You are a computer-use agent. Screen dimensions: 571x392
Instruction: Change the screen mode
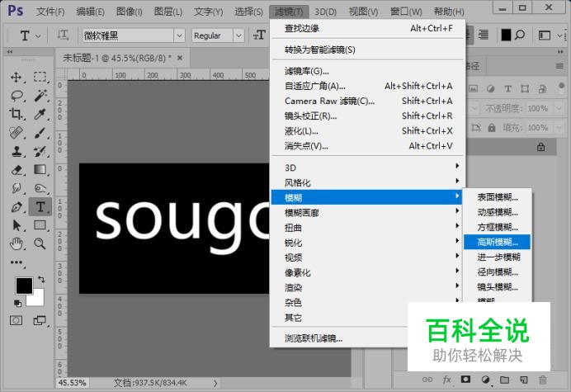click(40, 320)
